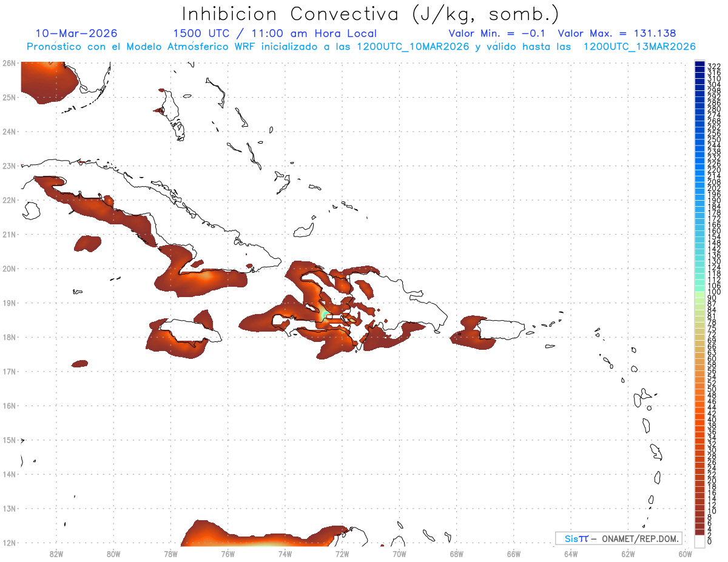Click the '19N' latitude label

tap(8, 303)
